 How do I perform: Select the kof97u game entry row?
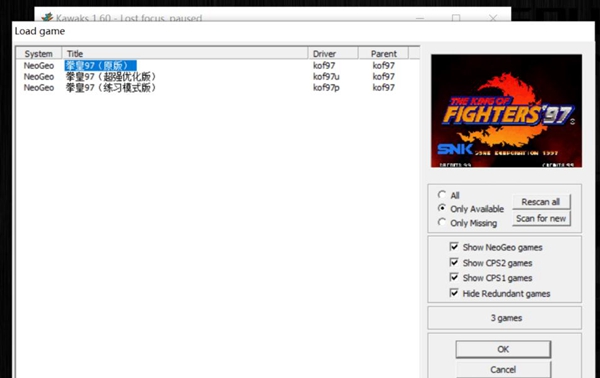(218, 77)
